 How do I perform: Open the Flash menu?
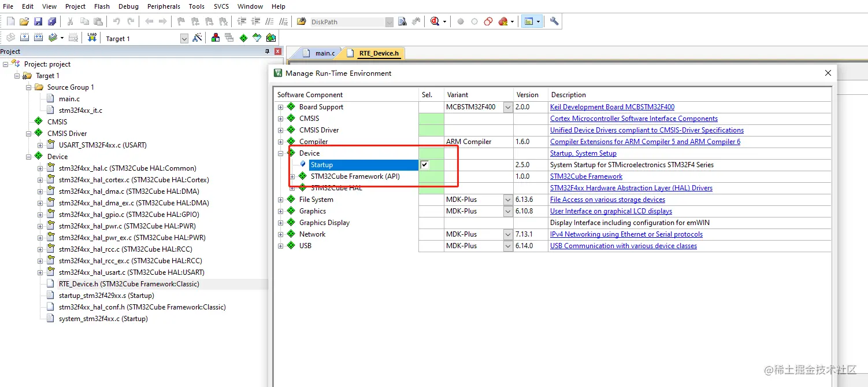point(102,6)
